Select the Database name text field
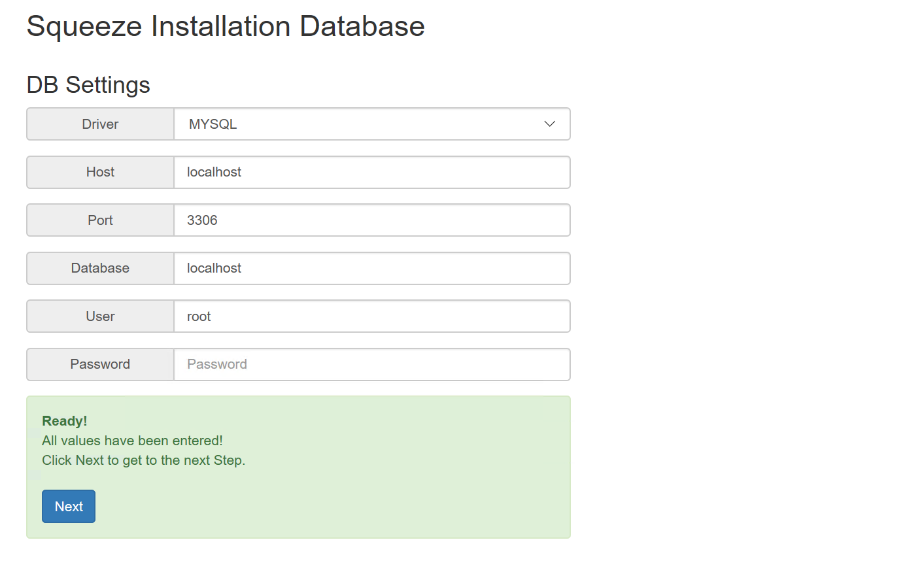924x574 pixels. (371, 269)
